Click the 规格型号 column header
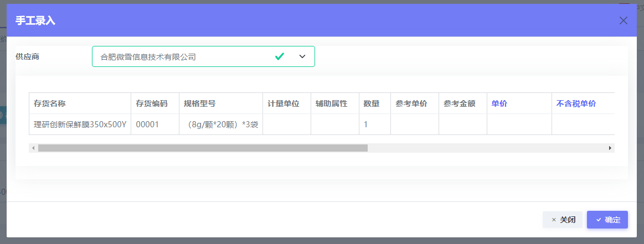 pos(221,103)
